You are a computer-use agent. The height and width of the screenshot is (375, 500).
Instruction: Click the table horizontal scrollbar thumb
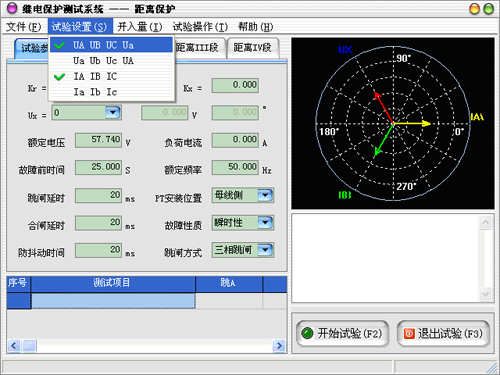pyautogui.click(x=29, y=346)
